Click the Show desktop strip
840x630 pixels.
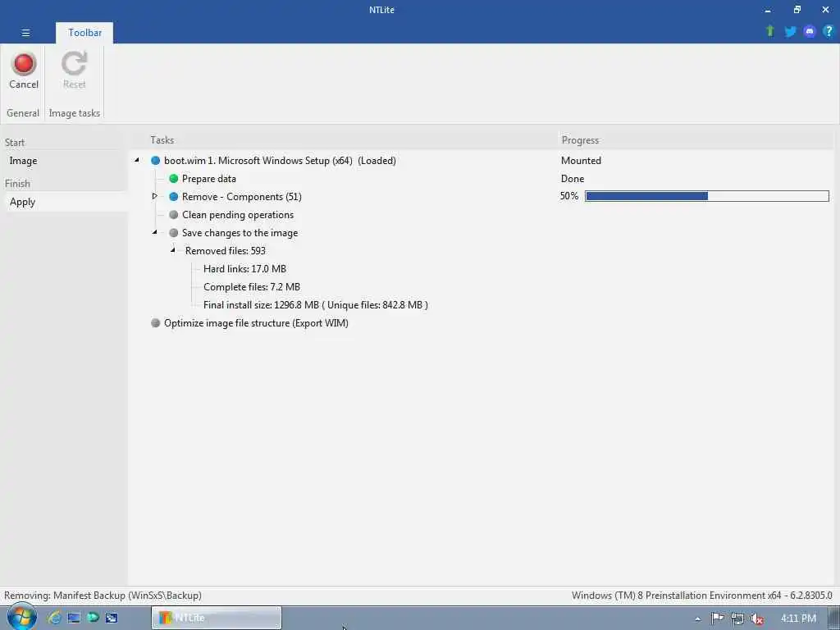click(x=834, y=618)
